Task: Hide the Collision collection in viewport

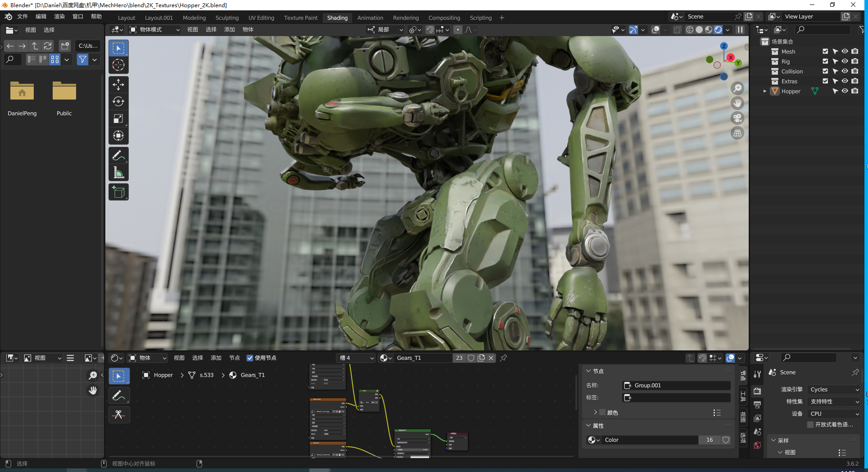Action: pos(845,71)
